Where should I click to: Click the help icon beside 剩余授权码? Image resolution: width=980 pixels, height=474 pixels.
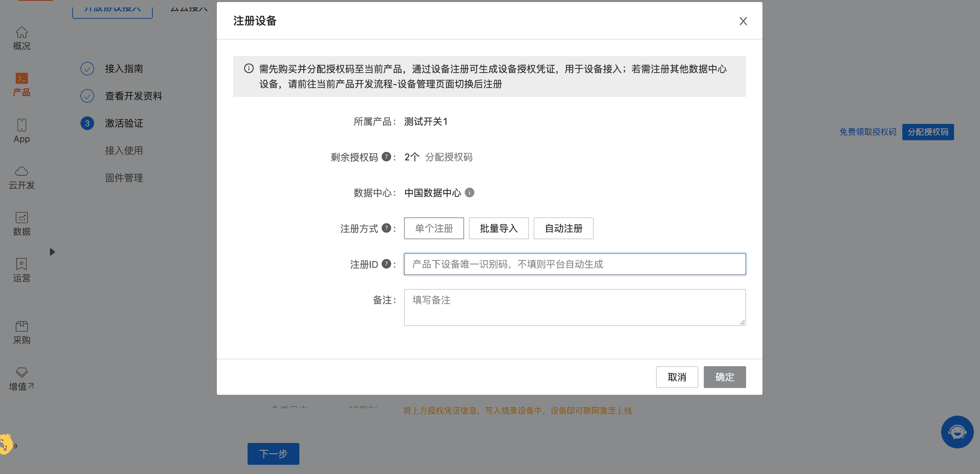[386, 157]
